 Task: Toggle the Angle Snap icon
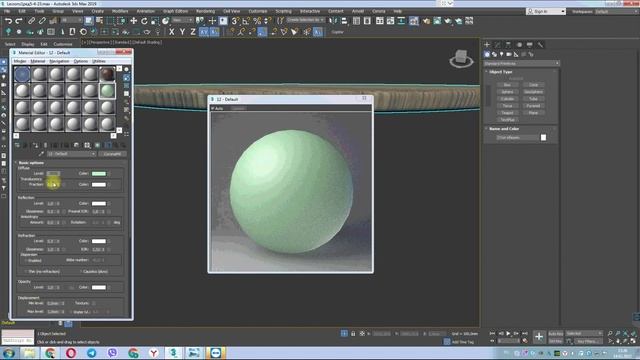246,20
